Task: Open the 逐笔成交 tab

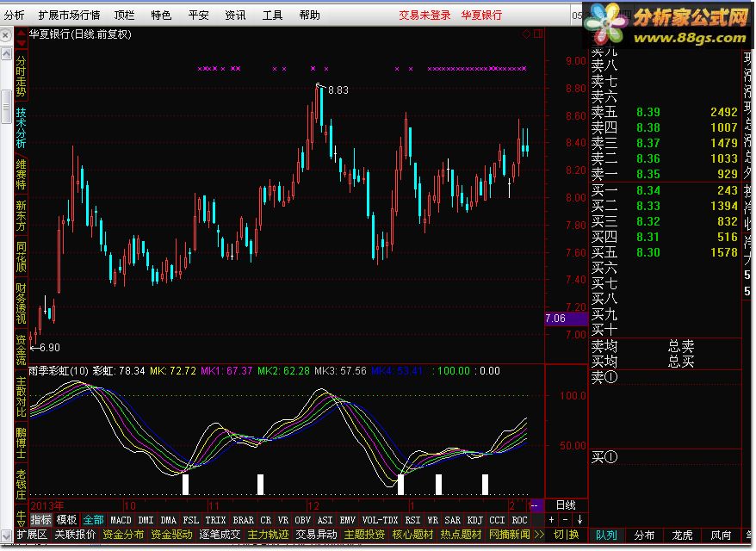Action: tap(220, 535)
